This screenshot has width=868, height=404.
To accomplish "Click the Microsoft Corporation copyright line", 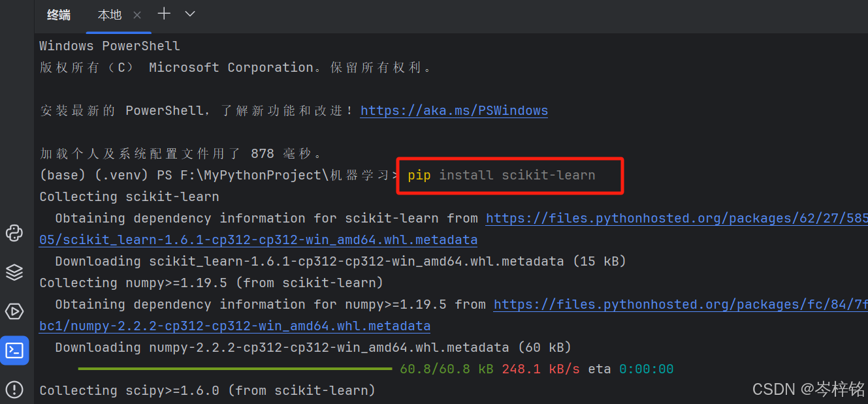I will [236, 67].
